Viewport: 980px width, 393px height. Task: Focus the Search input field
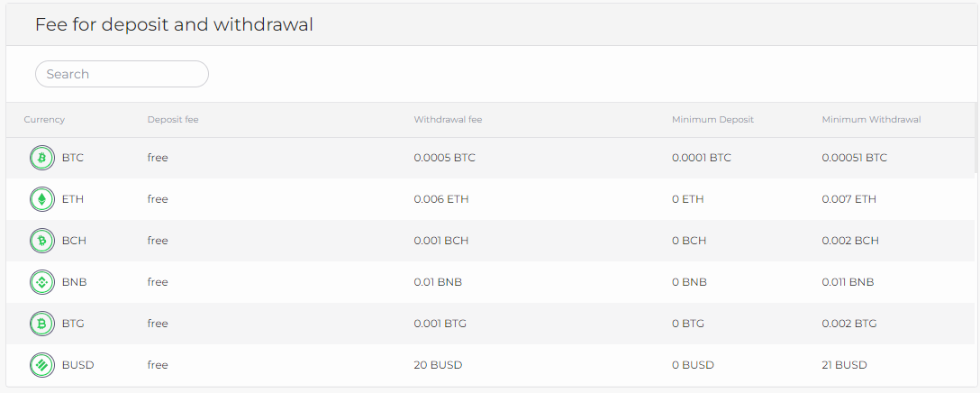point(122,74)
